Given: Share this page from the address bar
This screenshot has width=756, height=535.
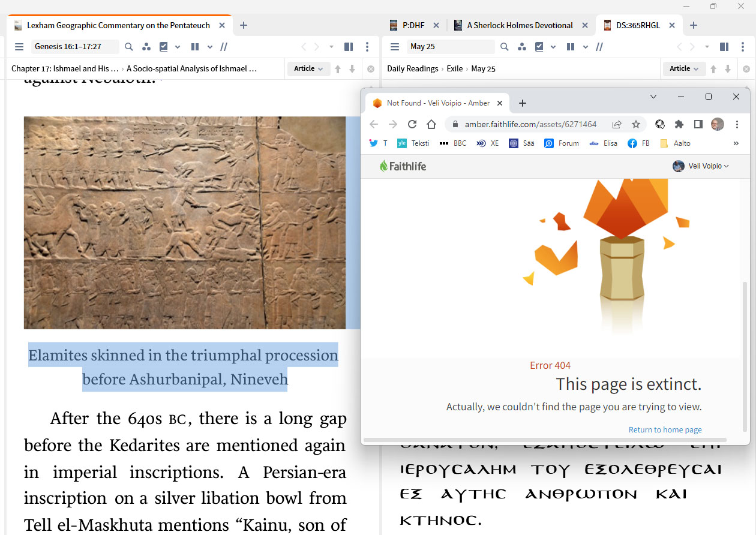Looking at the screenshot, I should pyautogui.click(x=617, y=124).
